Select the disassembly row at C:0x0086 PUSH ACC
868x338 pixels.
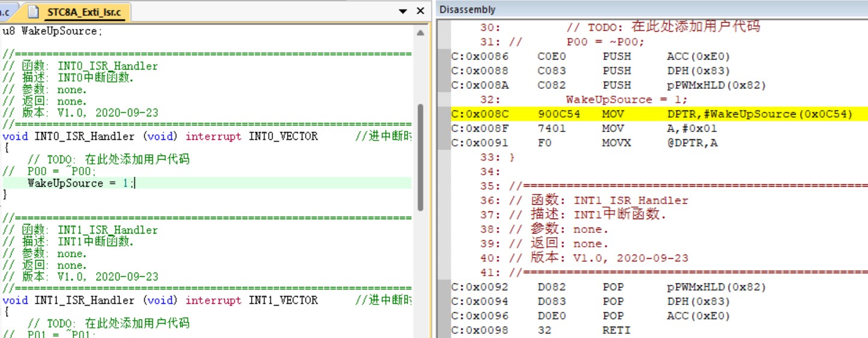591,56
